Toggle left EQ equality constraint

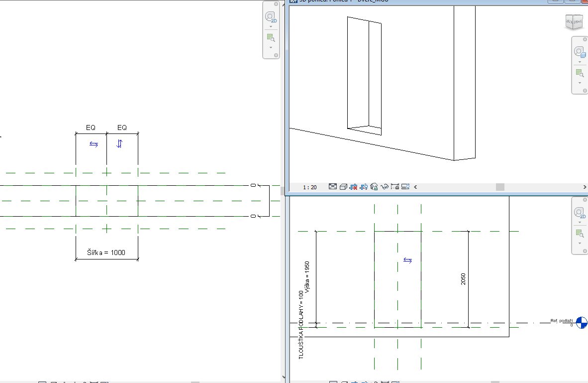tap(91, 128)
